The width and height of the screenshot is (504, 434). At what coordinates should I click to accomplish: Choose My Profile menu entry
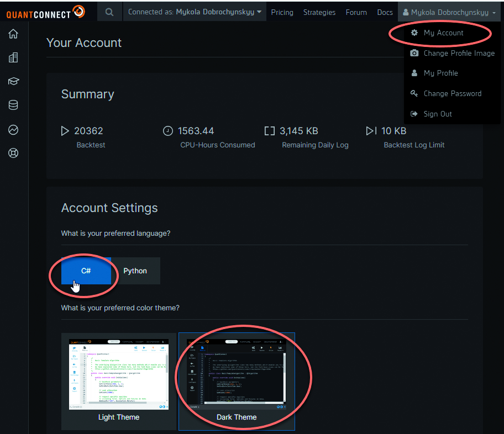click(x=440, y=73)
